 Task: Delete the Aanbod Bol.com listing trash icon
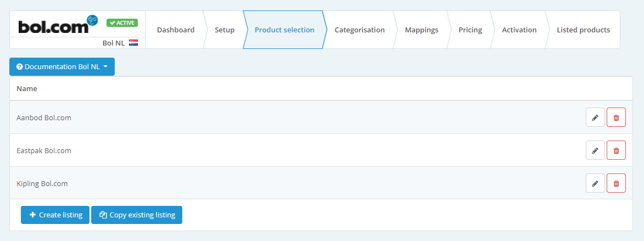coord(616,117)
